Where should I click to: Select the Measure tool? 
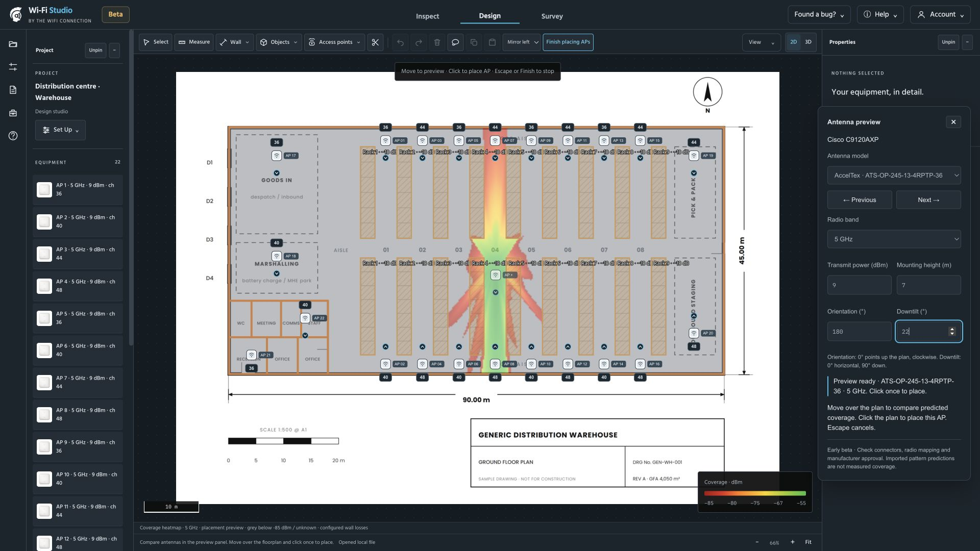tap(194, 42)
